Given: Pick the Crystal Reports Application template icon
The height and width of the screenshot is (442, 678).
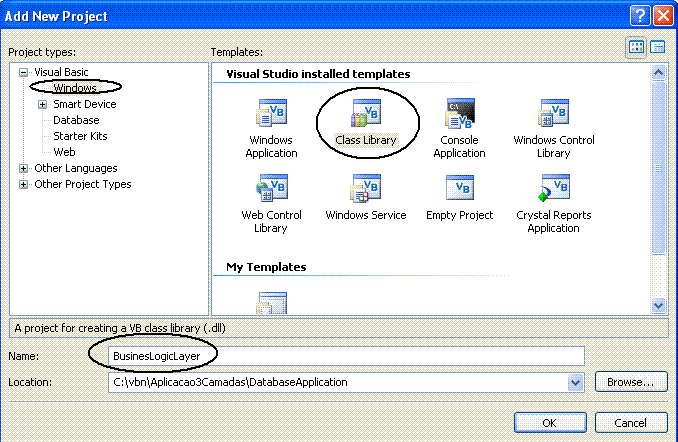Looking at the screenshot, I should click(x=554, y=188).
